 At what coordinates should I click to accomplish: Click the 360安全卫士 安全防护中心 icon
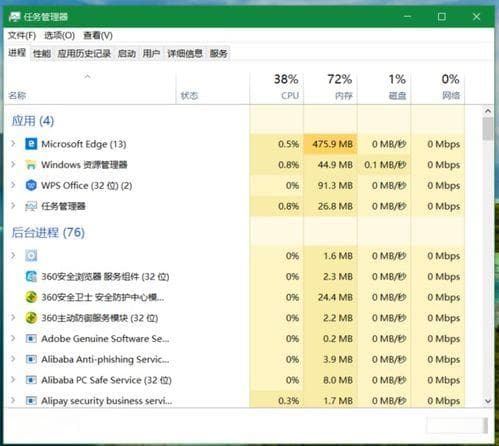[31, 297]
